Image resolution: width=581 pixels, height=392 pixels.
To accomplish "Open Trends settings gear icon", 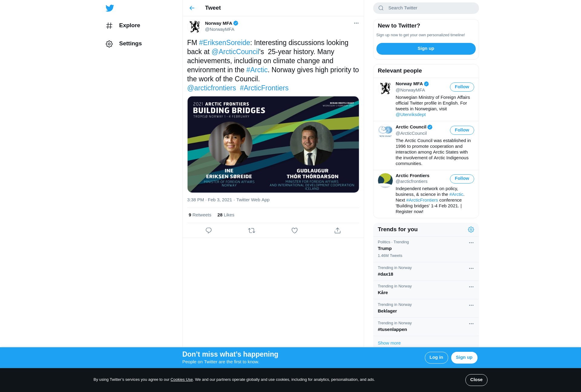I will point(471,230).
